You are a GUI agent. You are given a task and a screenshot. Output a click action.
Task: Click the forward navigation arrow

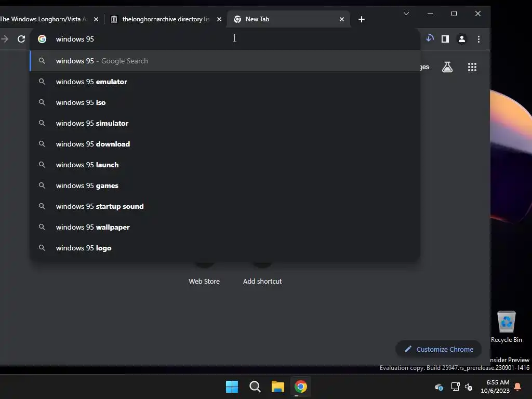tap(5, 39)
